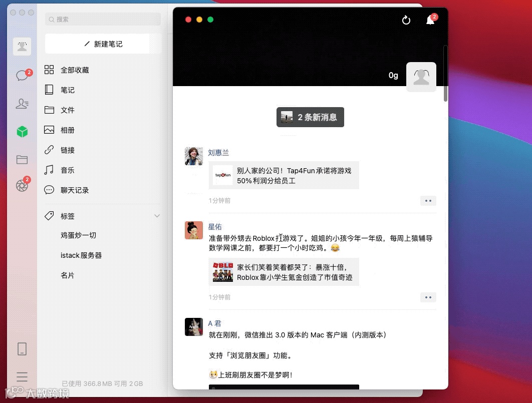Open comment options on 刘惠兰's post

(428, 201)
